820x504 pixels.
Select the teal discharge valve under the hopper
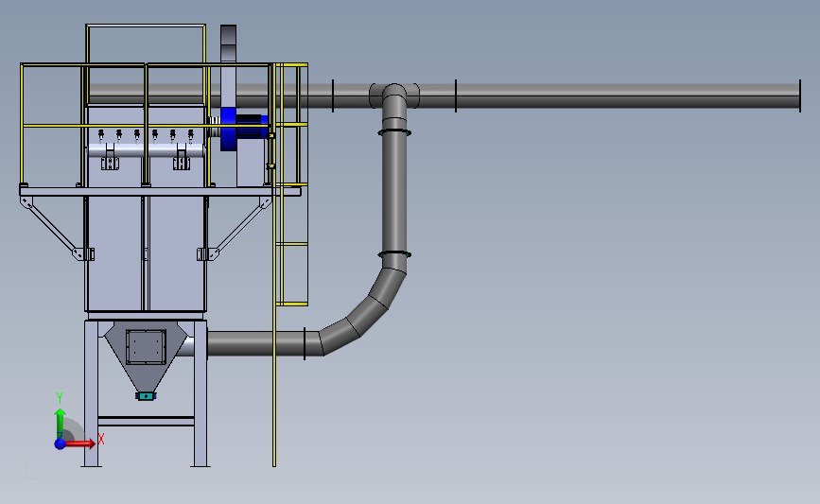pos(146,396)
